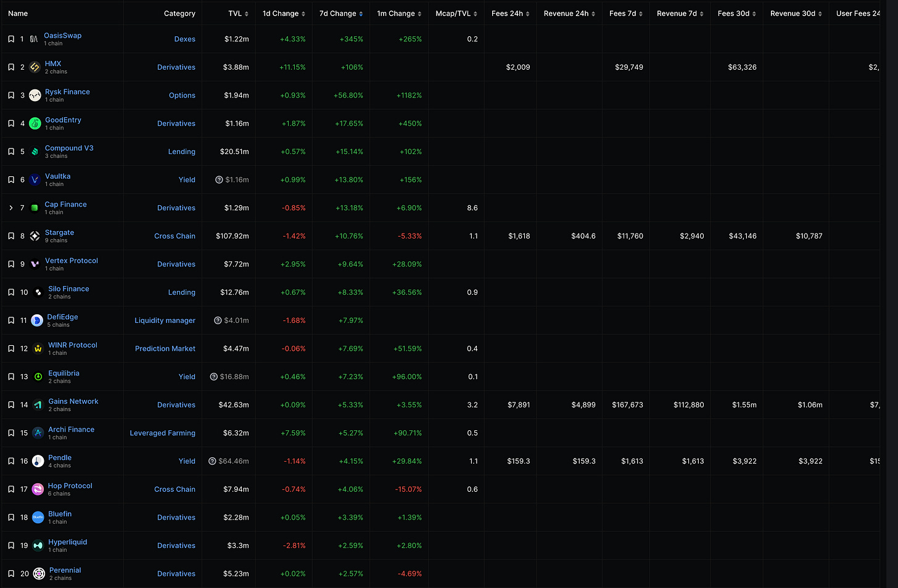This screenshot has width=898, height=588.
Task: Click Stargate's $107.92m TVL value
Action: tap(232, 236)
